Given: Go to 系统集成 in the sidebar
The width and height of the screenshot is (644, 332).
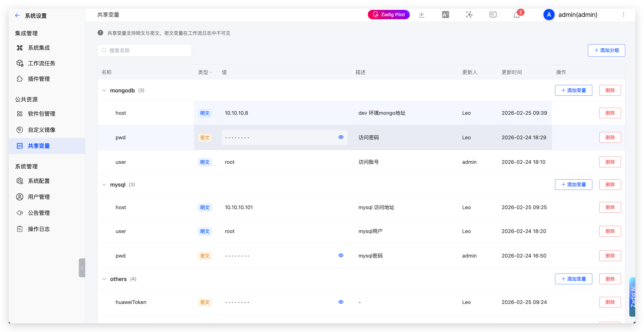Looking at the screenshot, I should [39, 48].
